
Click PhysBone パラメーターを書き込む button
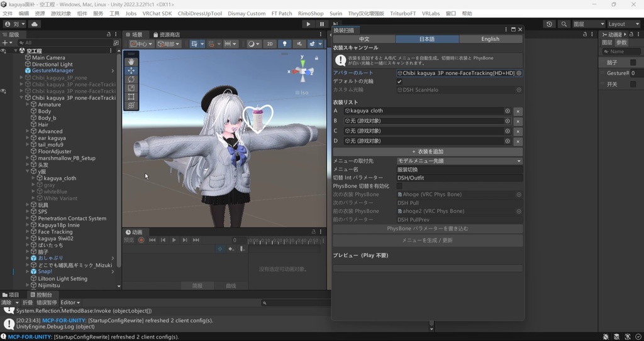tap(428, 229)
